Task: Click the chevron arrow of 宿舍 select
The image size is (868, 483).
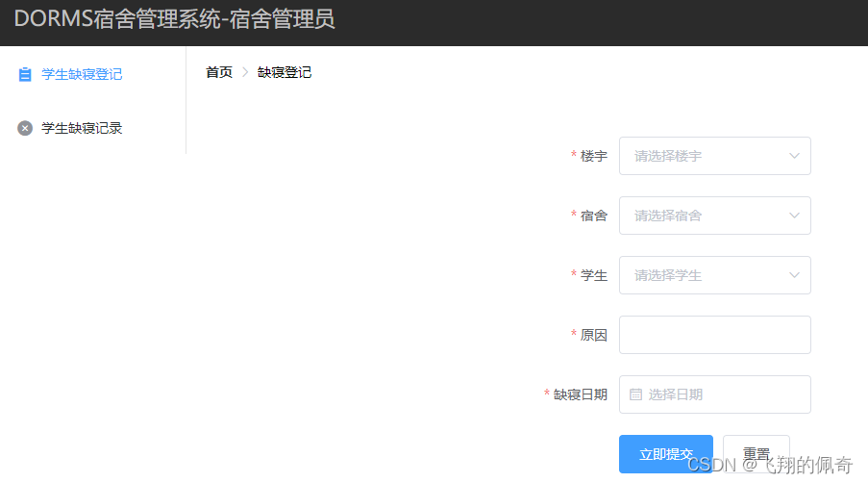Action: 794,216
